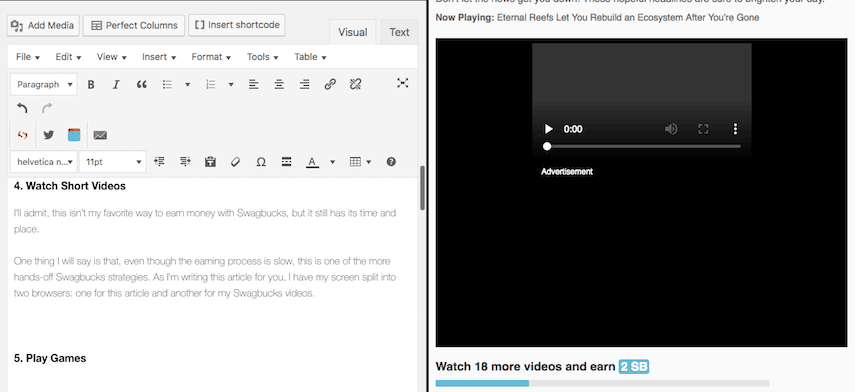
Task: Click the Paste as text clipboard icon
Action: point(210,162)
